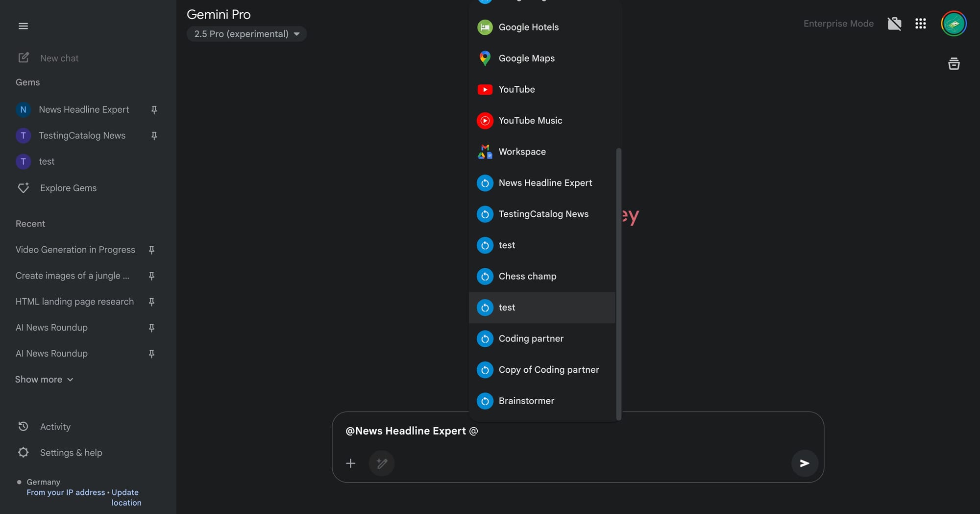Viewport: 980px width, 514px height.
Task: Click the From your IP address link
Action: coord(66,492)
